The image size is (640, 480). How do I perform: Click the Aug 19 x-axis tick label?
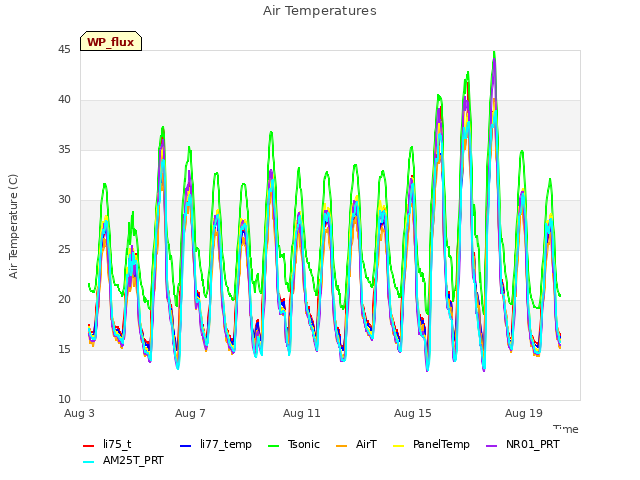[x=524, y=413]
